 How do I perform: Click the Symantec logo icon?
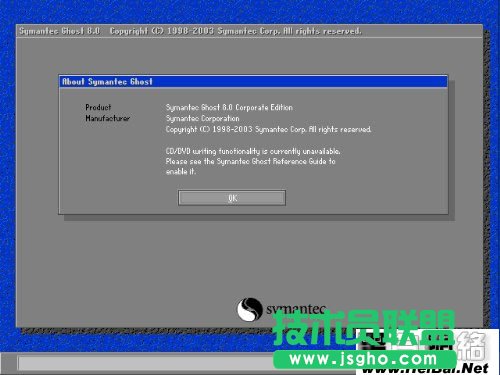pyautogui.click(x=250, y=310)
